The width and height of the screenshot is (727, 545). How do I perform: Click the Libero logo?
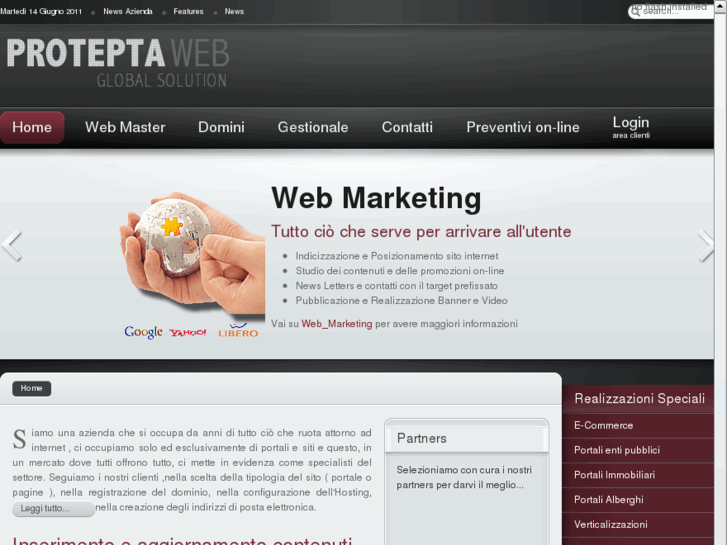pos(238,331)
